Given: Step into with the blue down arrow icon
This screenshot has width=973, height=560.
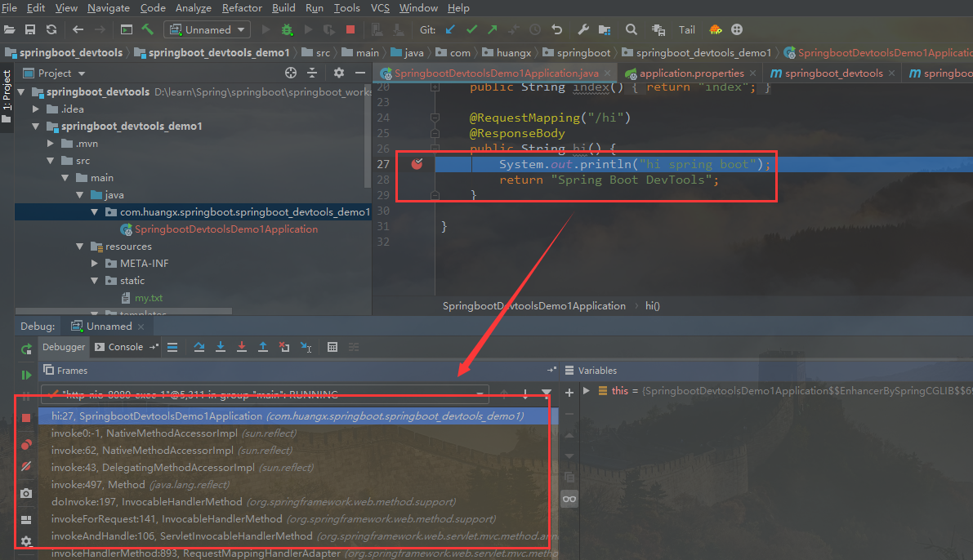Looking at the screenshot, I should tap(221, 347).
